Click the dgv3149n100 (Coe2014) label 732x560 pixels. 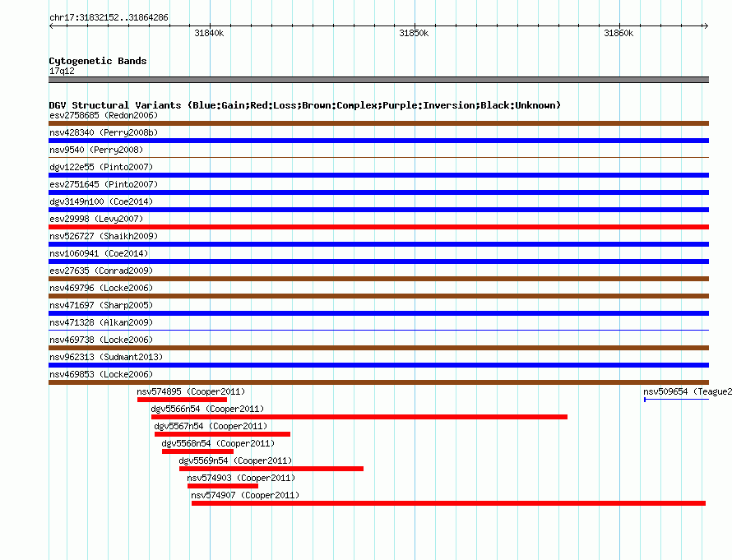pyautogui.click(x=101, y=201)
